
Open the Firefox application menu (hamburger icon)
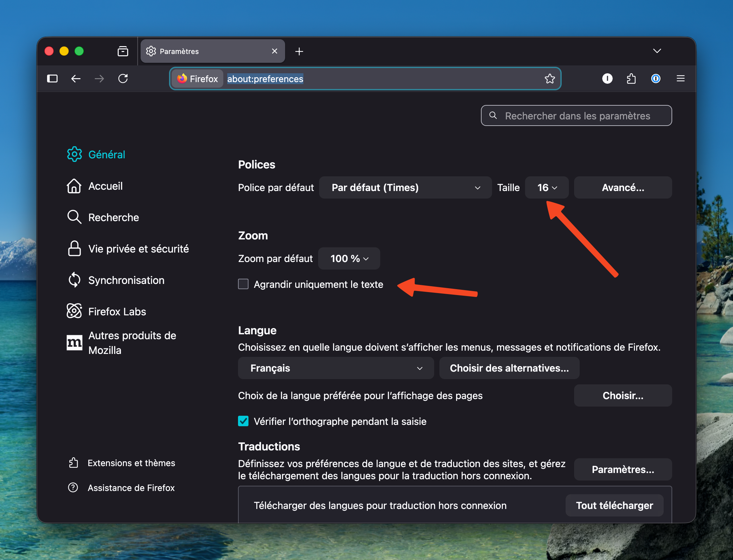click(681, 79)
